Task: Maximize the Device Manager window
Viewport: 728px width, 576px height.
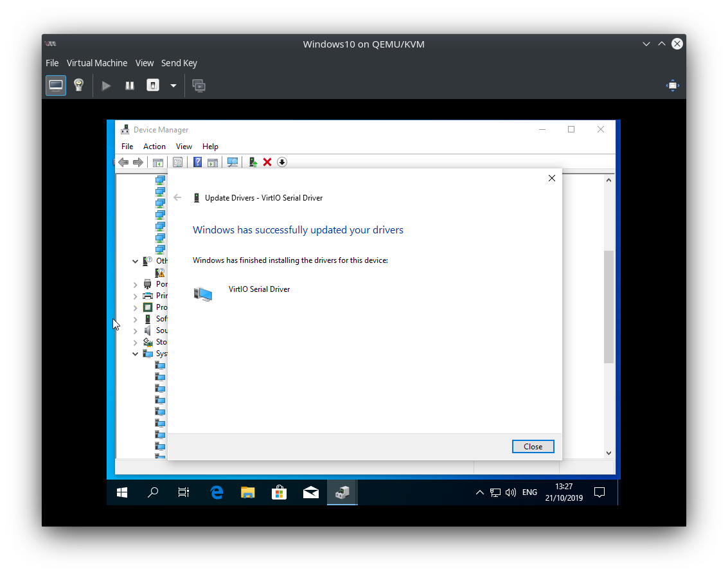Action: click(571, 130)
